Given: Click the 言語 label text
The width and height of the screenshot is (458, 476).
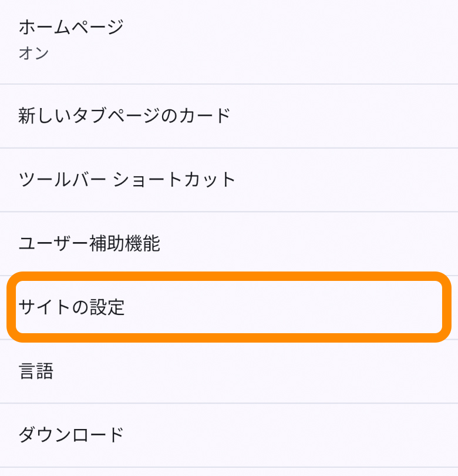Looking at the screenshot, I should coord(36,371).
